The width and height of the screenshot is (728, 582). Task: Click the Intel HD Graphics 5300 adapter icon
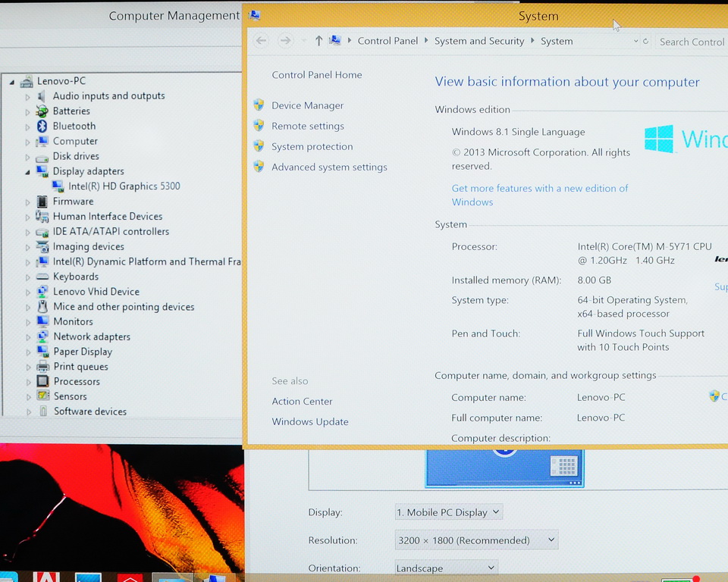pyautogui.click(x=58, y=186)
